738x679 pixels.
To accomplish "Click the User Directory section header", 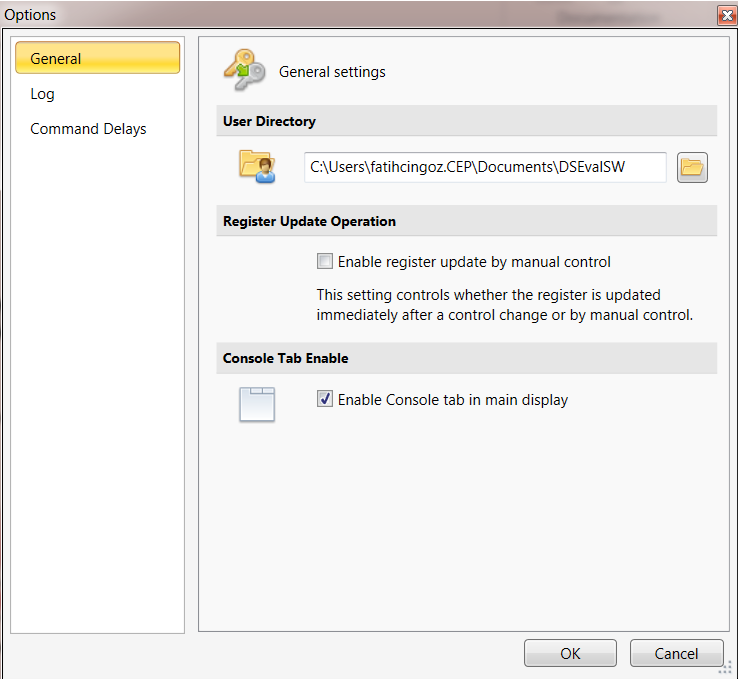I will (466, 121).
